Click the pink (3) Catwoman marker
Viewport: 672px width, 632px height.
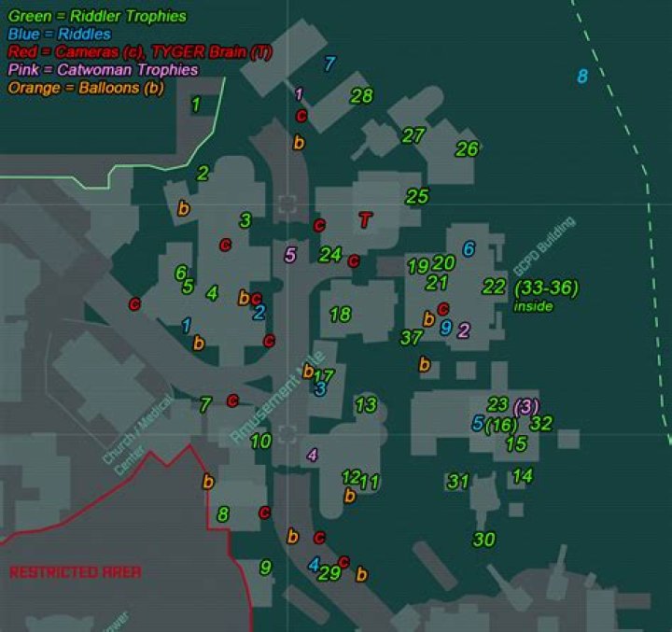point(526,407)
